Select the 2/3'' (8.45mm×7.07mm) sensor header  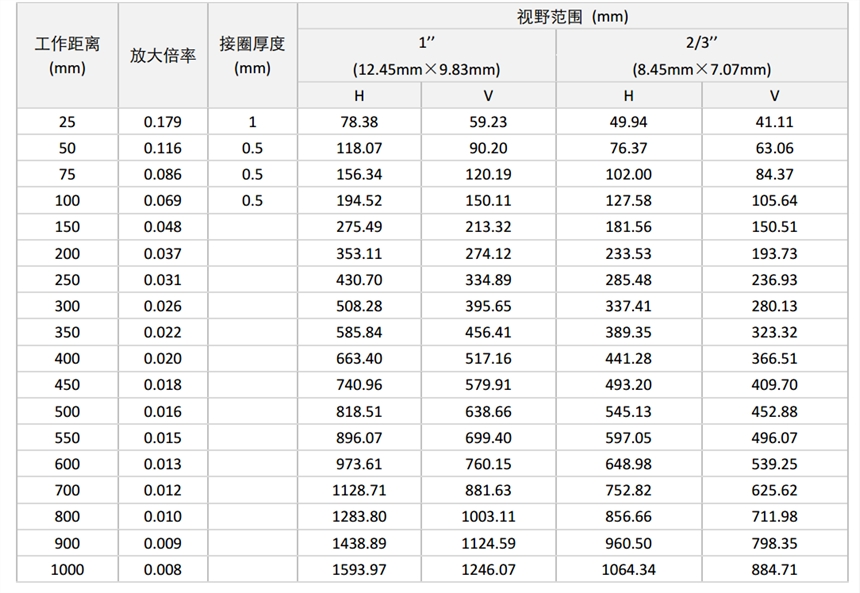[x=701, y=57]
